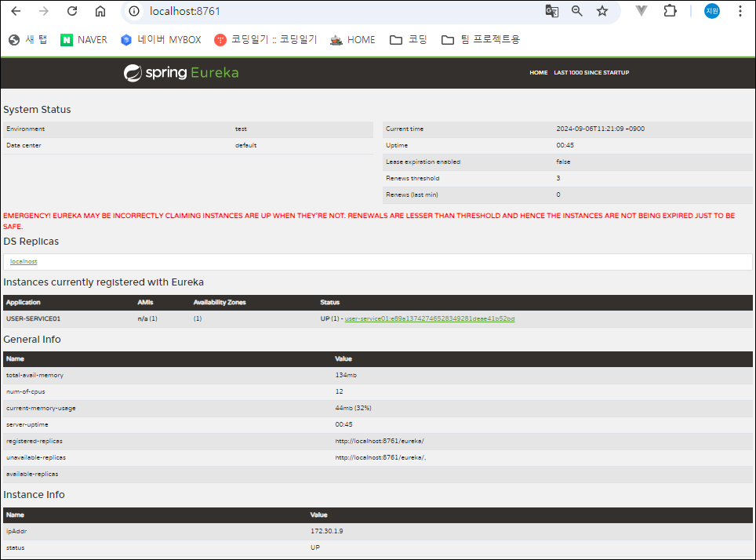Screen dimensions: 756x560
Task: Open the 네이버 MYBOX bookmark
Action: pos(161,39)
